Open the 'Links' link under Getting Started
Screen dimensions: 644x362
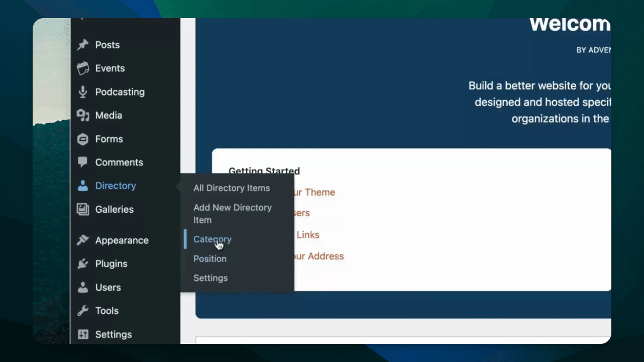[307, 235]
